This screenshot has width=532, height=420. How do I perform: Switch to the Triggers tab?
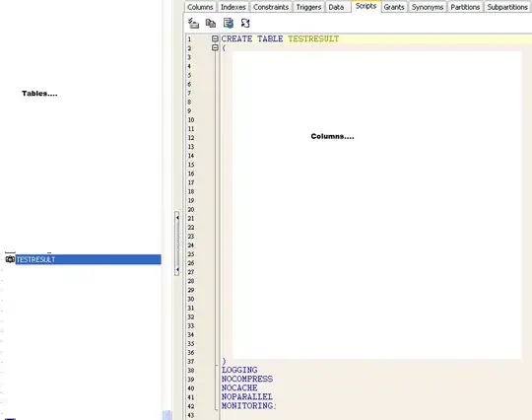[308, 7]
